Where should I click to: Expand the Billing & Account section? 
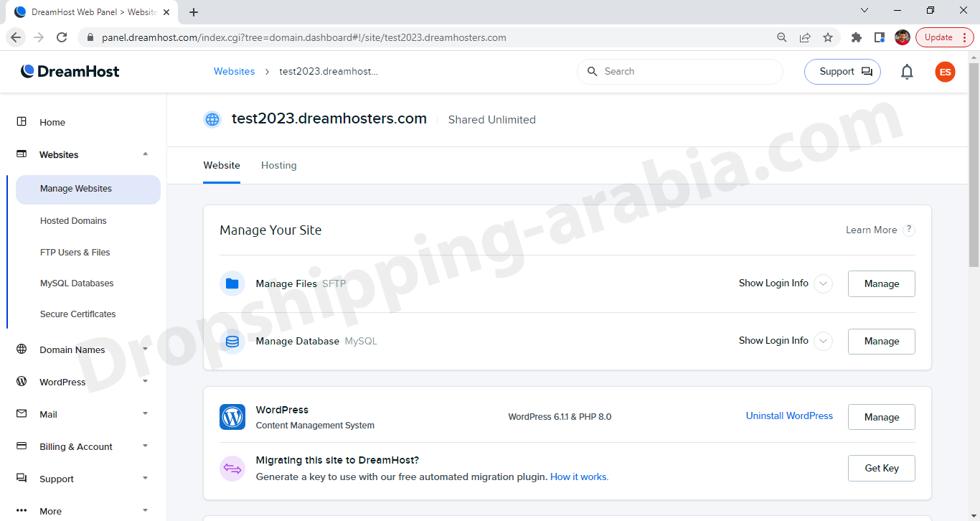click(x=146, y=446)
